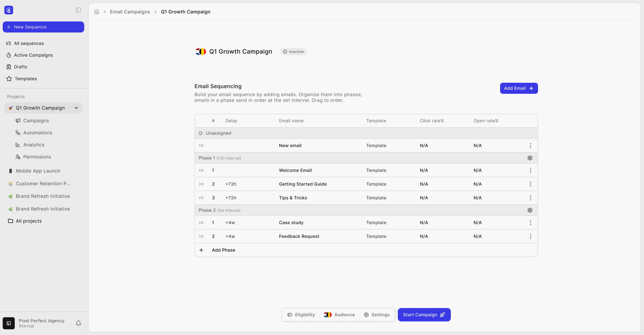The height and width of the screenshot is (335, 644).
Task: Open the Eligibility tab
Action: click(301, 315)
